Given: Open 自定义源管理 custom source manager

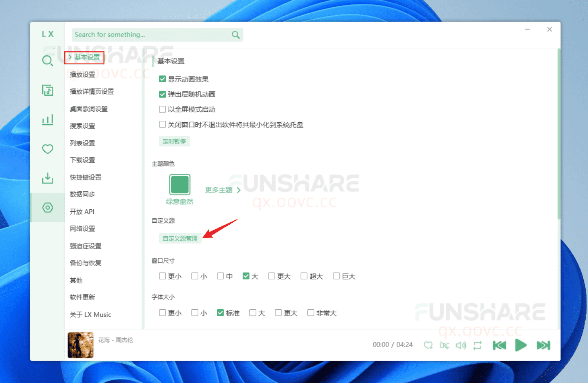Looking at the screenshot, I should click(x=180, y=238).
